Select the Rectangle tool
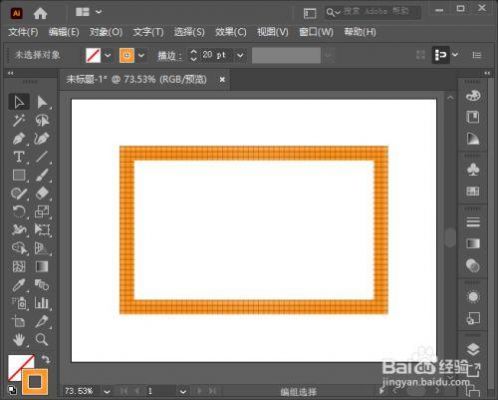This screenshot has height=400, width=498. 19,175
